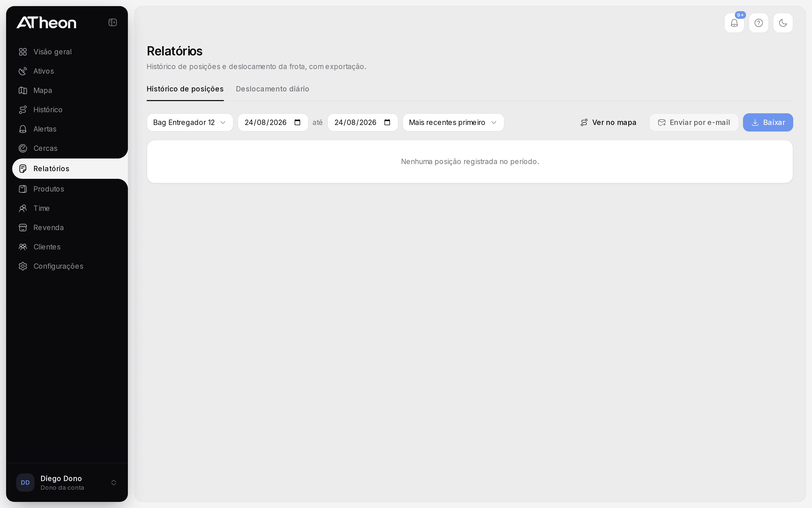This screenshot has width=812, height=508.
Task: Click the ATheon logo
Action: tap(46, 23)
